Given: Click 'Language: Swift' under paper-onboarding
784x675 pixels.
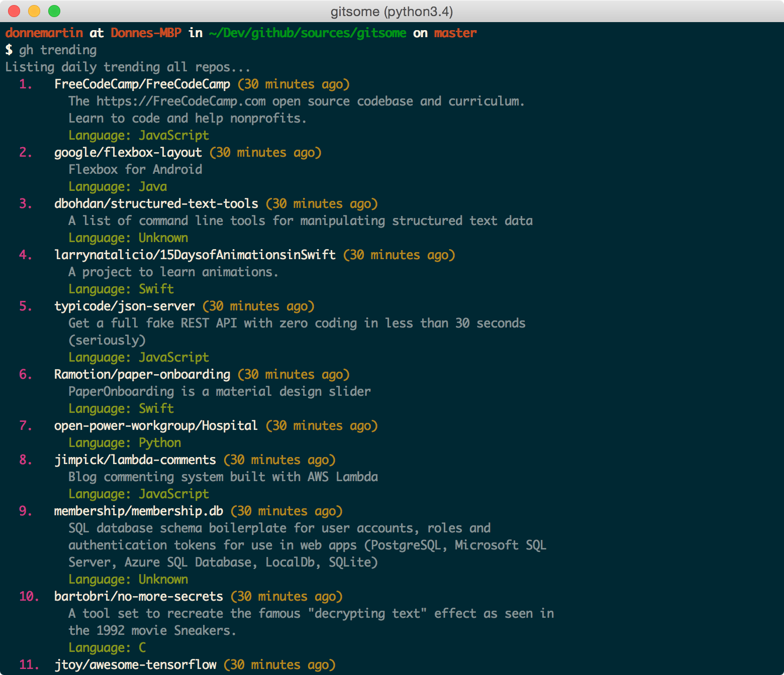Looking at the screenshot, I should tap(121, 409).
